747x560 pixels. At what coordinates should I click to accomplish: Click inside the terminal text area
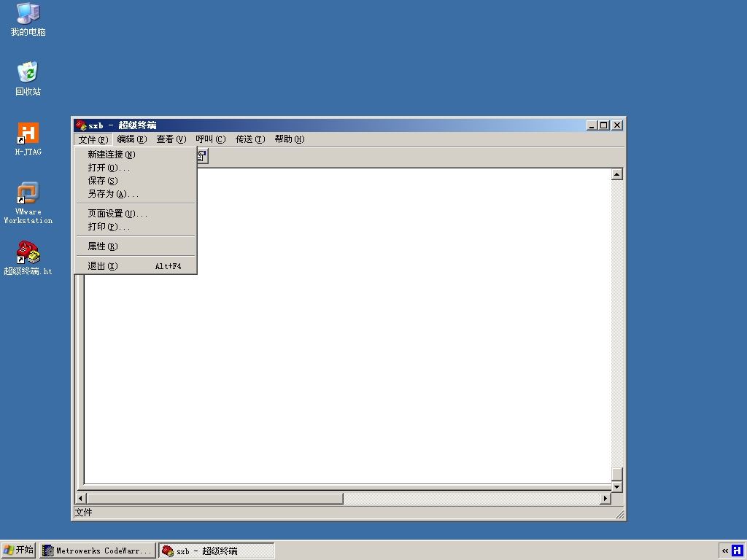[x=348, y=326]
